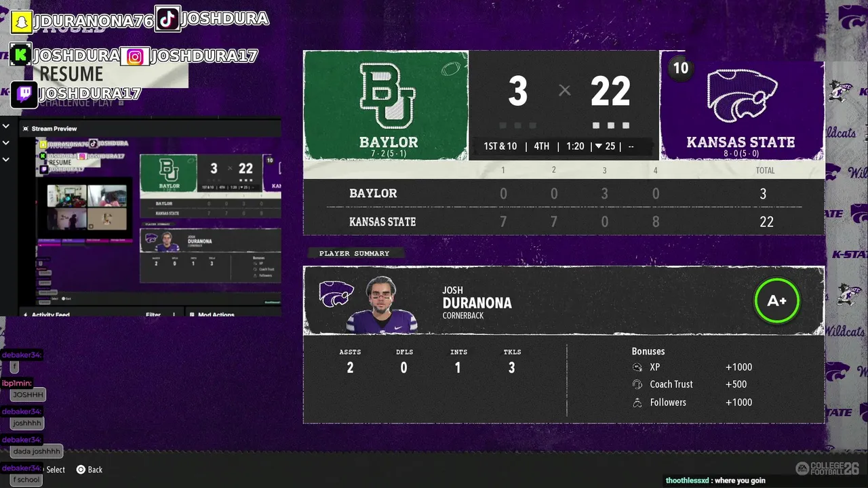Click the 1:20 game clock
This screenshot has height=488, width=868.
click(575, 146)
